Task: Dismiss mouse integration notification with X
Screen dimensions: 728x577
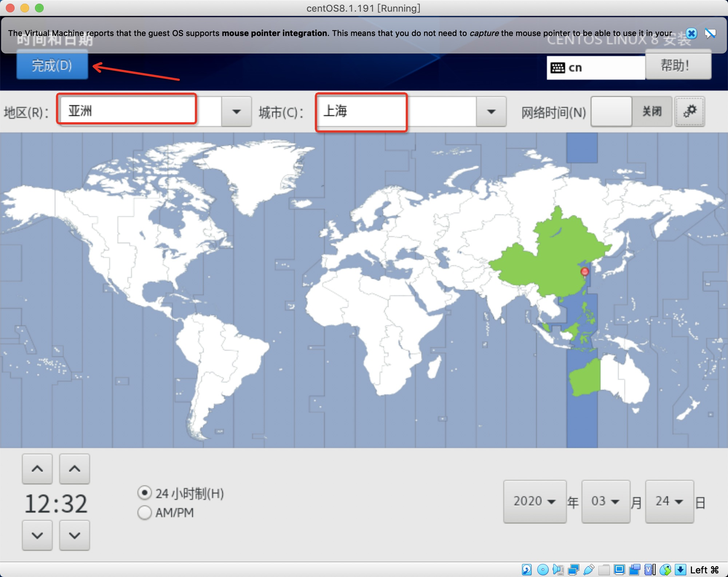Action: pos(691,33)
